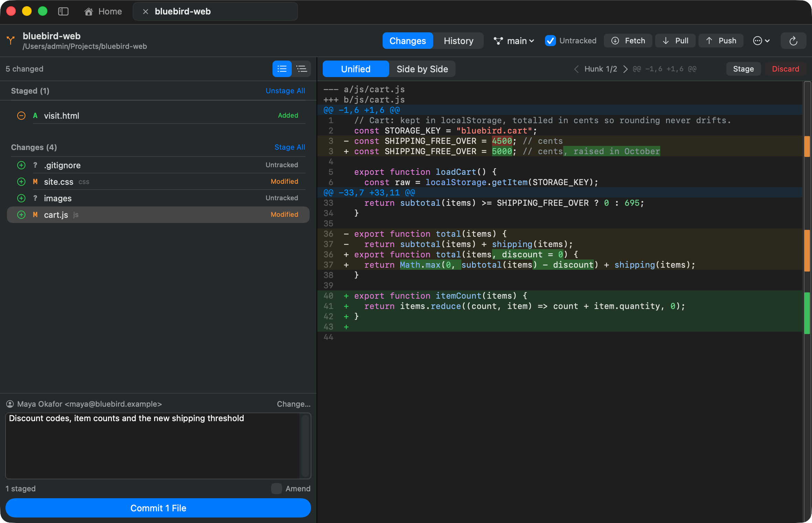Select Unified diff mode
The height and width of the screenshot is (523, 812).
(x=356, y=69)
